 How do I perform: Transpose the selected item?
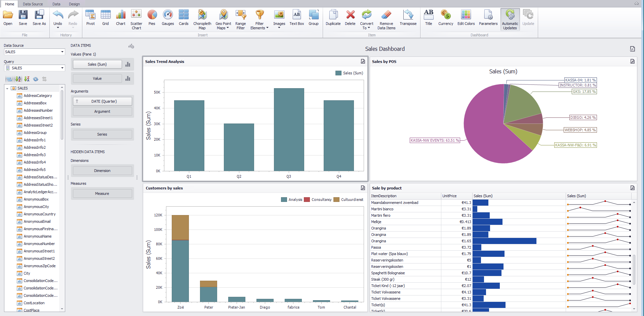pos(408,18)
